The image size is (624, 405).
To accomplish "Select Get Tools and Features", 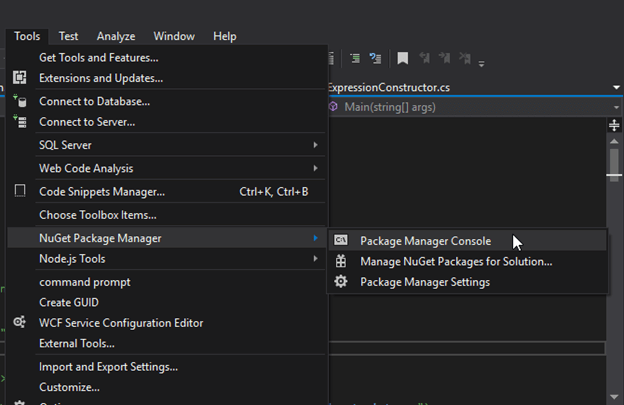I will 98,58.
